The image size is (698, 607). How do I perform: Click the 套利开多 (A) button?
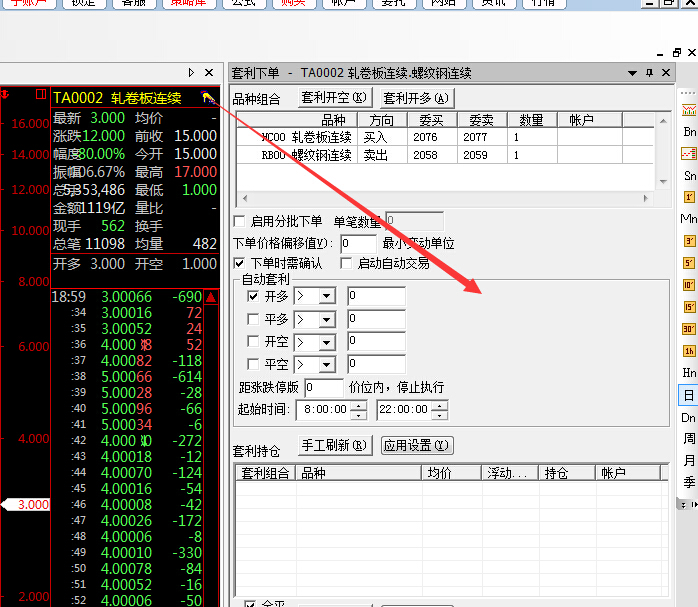point(417,98)
